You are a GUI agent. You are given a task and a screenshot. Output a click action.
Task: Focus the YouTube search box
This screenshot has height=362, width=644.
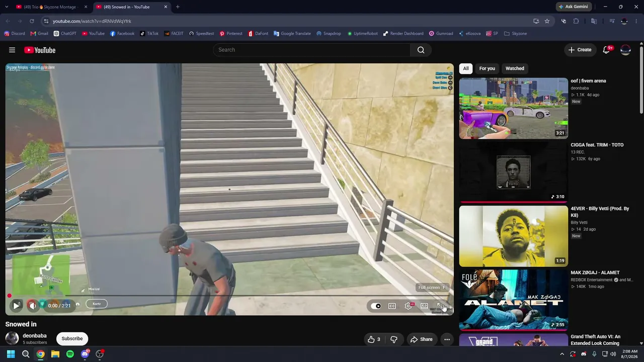(312, 50)
